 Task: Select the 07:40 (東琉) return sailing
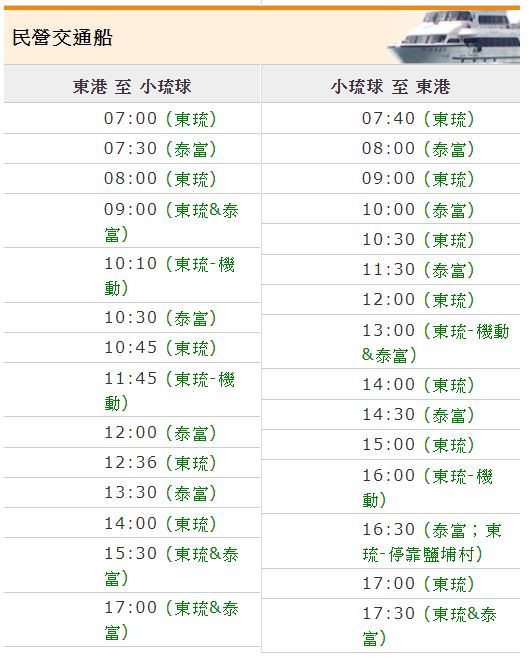(x=418, y=119)
